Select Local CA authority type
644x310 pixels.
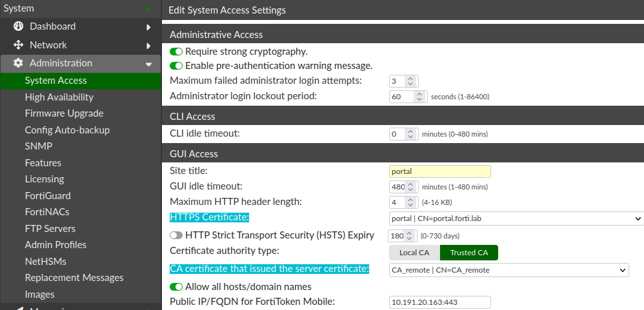(414, 253)
